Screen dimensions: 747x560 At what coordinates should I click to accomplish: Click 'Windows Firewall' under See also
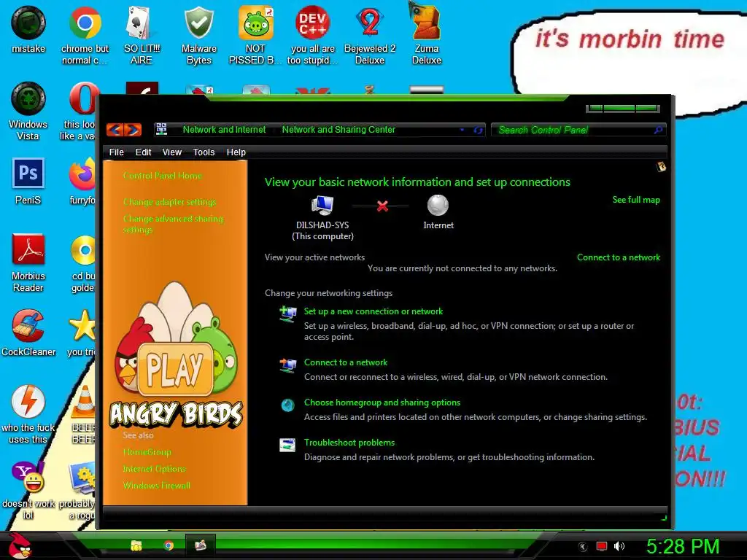click(156, 485)
